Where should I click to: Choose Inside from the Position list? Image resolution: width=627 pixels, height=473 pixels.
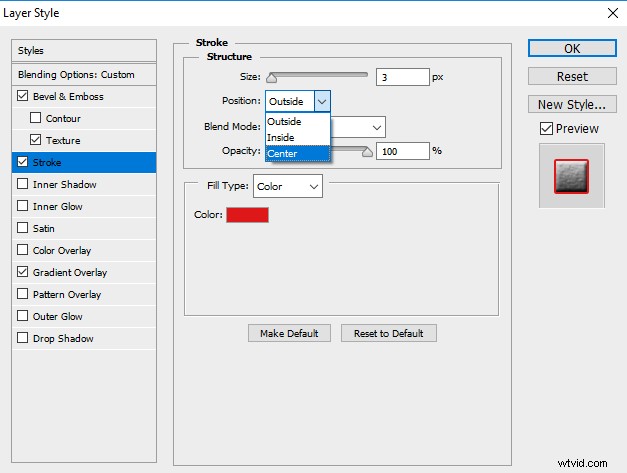pos(298,137)
